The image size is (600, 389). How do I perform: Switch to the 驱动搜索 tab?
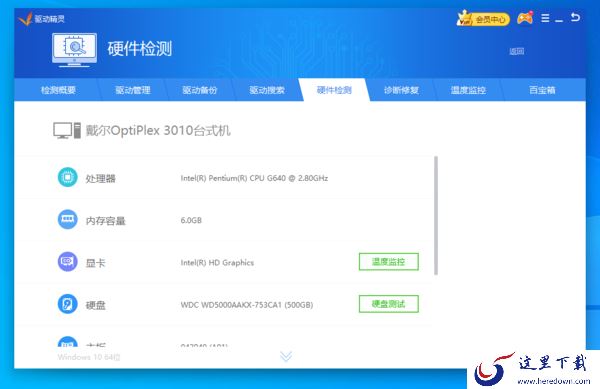(x=267, y=90)
